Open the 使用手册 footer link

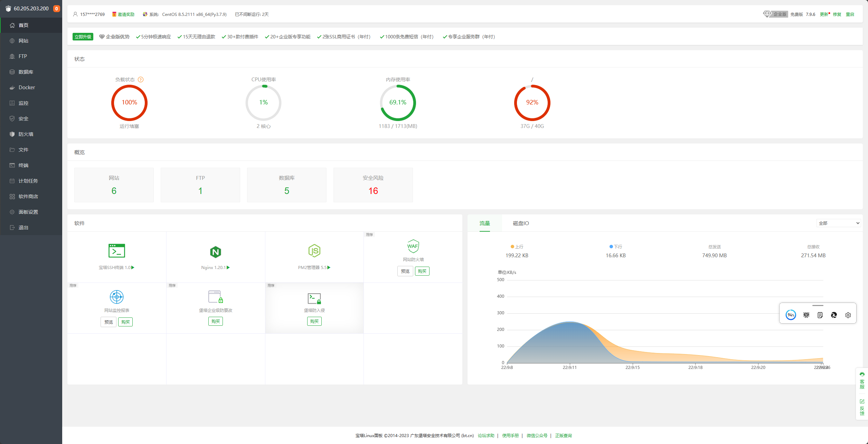coord(510,436)
